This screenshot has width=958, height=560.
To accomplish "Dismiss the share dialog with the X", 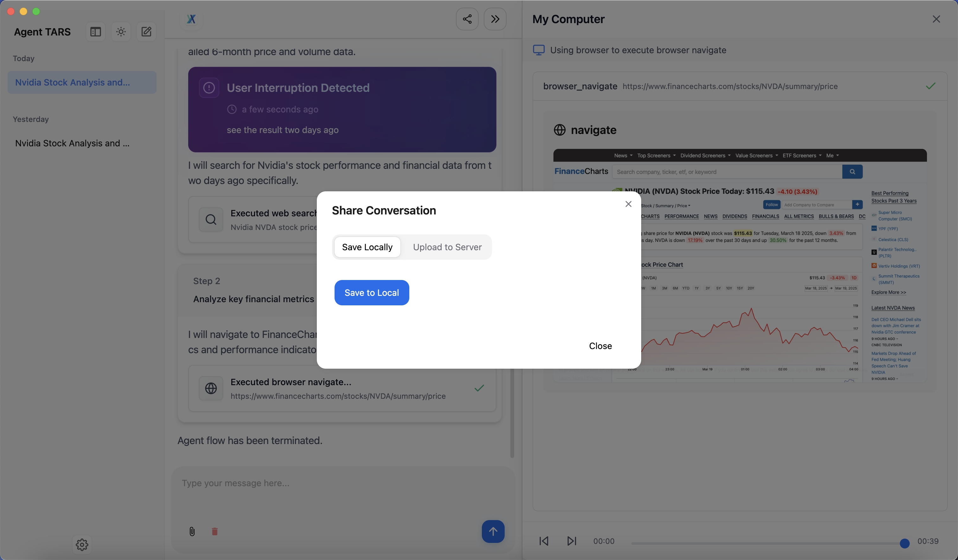I will coord(628,204).
